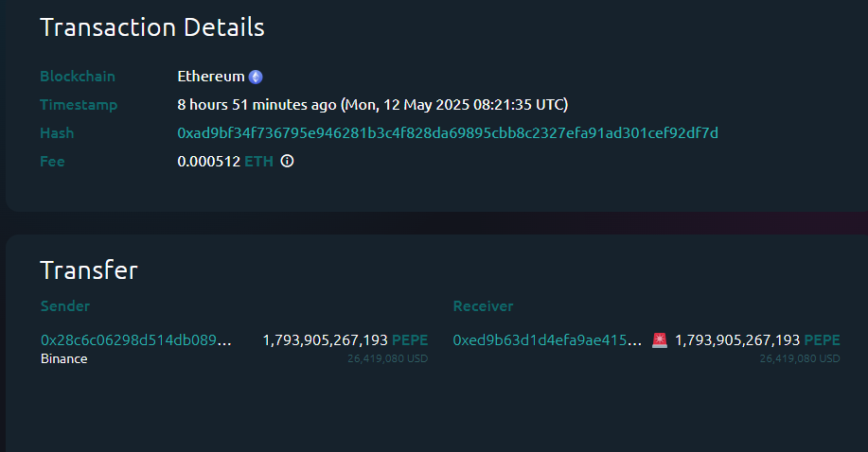Click the red siren alert icon
This screenshot has width=868, height=452.
[660, 340]
